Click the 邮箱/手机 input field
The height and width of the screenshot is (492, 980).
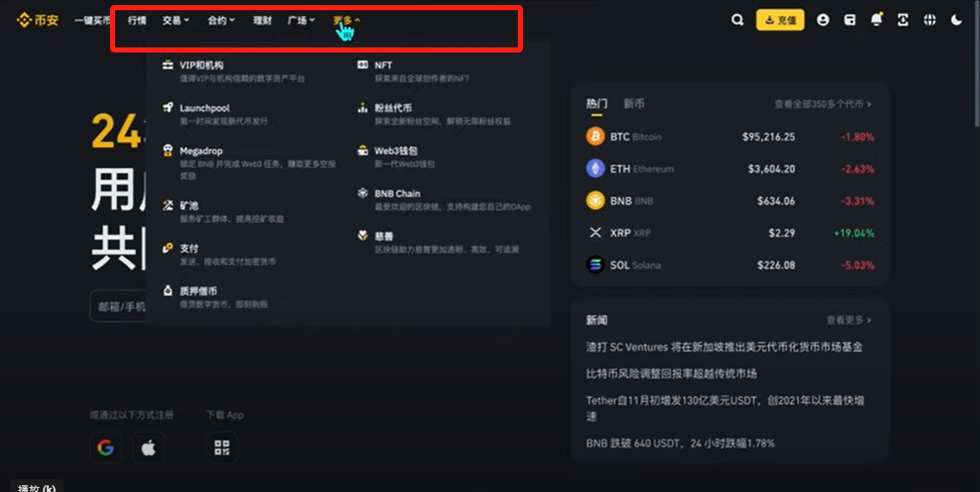click(118, 307)
